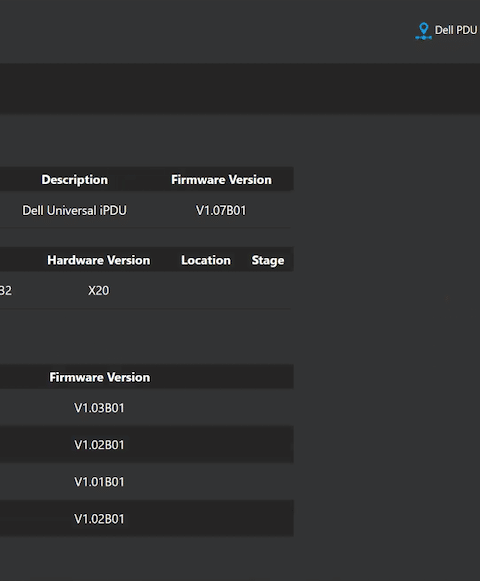This screenshot has width=480, height=581.
Task: Select the first V1.02B01 firmware row
Action: click(x=147, y=444)
